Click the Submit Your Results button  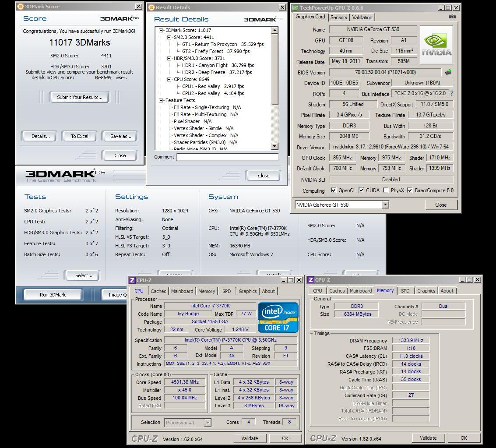pos(80,97)
